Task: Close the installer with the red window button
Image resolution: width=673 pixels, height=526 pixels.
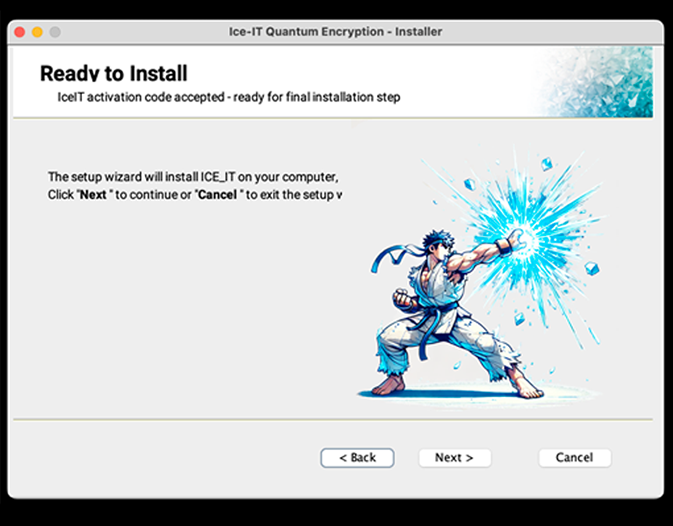Action: pyautogui.click(x=20, y=32)
